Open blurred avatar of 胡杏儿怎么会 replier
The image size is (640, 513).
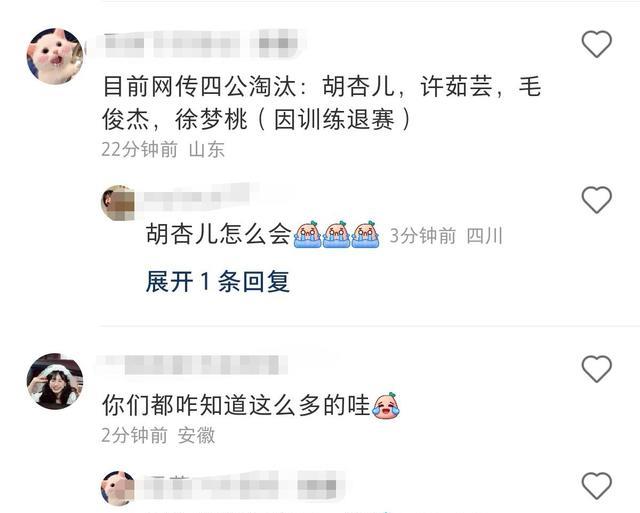[118, 203]
